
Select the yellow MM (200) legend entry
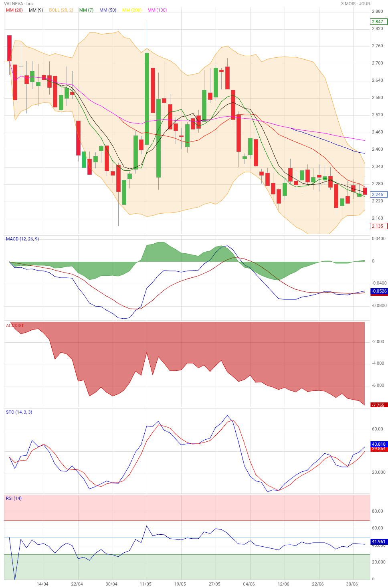tap(132, 10)
